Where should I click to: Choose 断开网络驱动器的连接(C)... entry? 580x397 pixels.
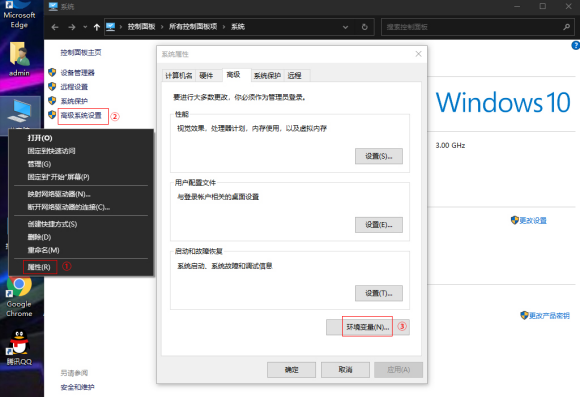point(81,207)
